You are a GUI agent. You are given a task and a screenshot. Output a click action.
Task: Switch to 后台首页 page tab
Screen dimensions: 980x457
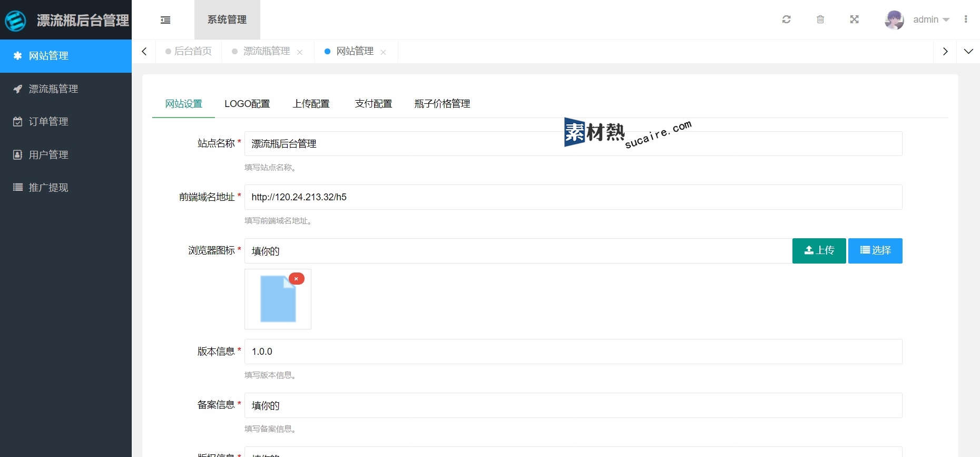[189, 51]
